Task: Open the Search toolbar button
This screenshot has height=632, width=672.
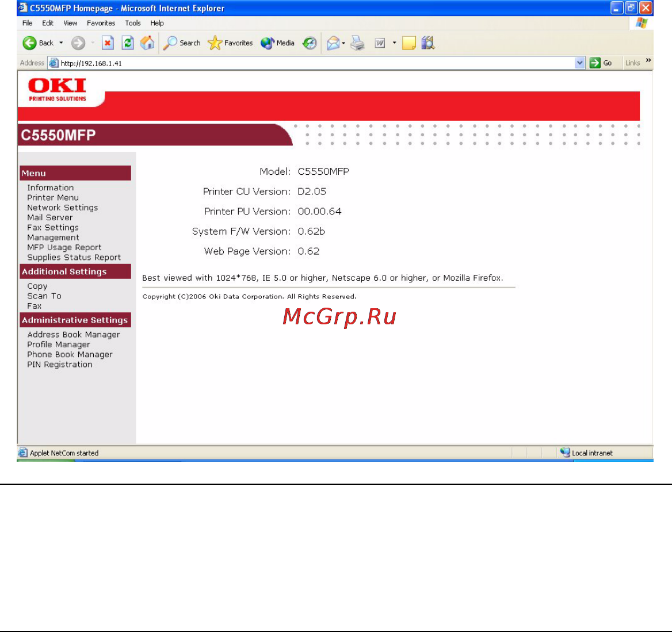Action: point(182,43)
